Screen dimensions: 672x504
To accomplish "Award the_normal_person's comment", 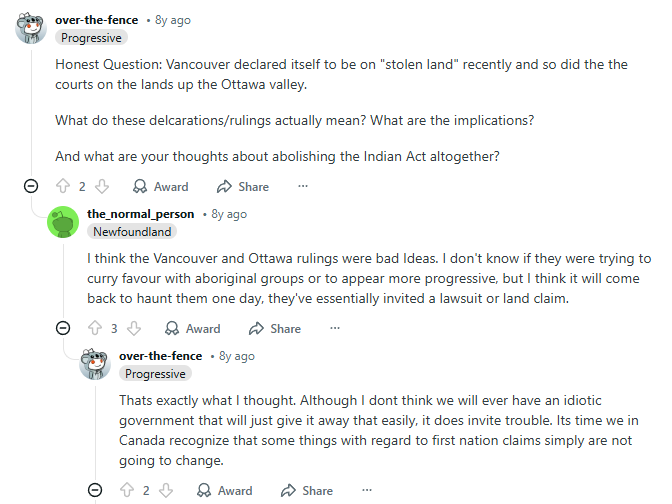I will pos(192,328).
